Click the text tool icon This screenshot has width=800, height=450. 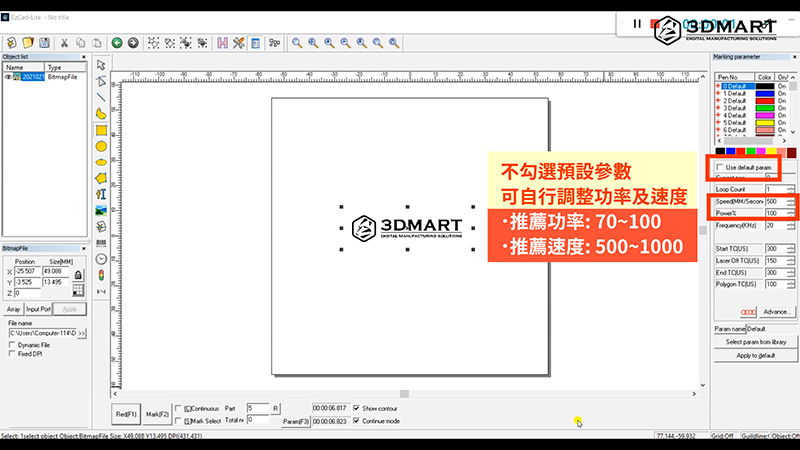pyautogui.click(x=101, y=193)
